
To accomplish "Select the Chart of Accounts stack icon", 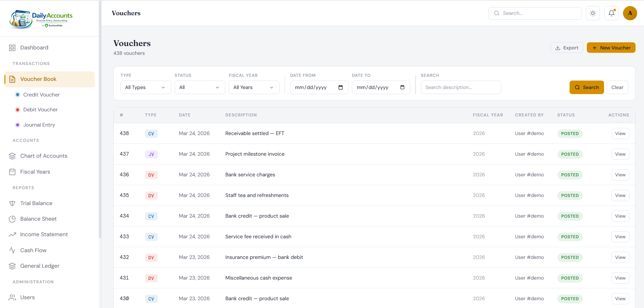I will 12,156.
